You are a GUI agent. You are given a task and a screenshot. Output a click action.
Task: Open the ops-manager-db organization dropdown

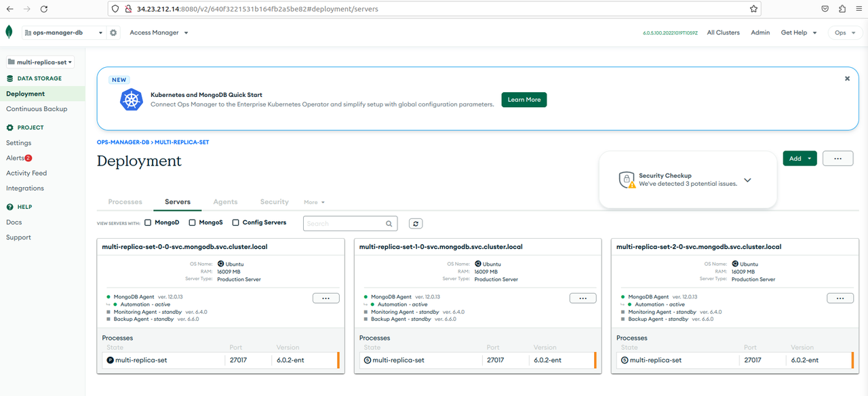point(64,33)
